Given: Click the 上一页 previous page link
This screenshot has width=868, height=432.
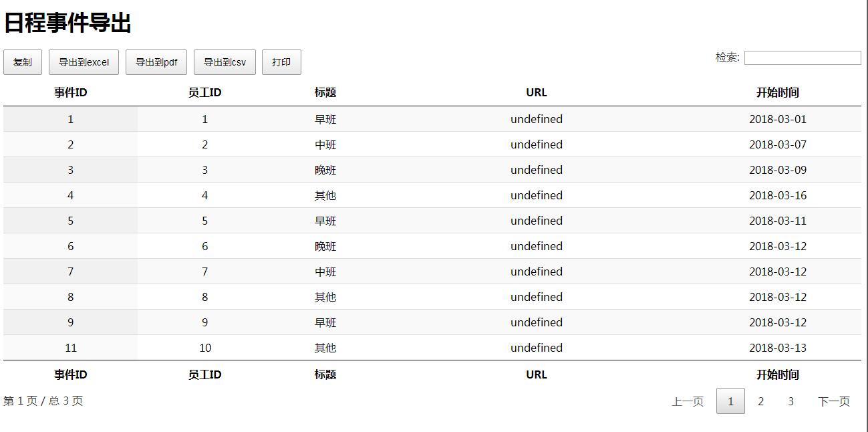Looking at the screenshot, I should tap(688, 401).
